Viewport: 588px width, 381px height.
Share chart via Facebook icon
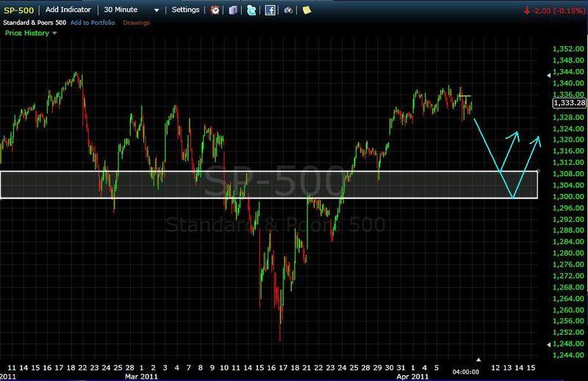[270, 10]
